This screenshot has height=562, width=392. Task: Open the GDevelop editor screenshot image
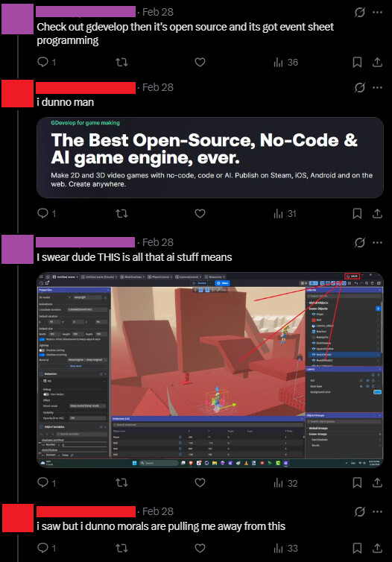pyautogui.click(x=210, y=370)
